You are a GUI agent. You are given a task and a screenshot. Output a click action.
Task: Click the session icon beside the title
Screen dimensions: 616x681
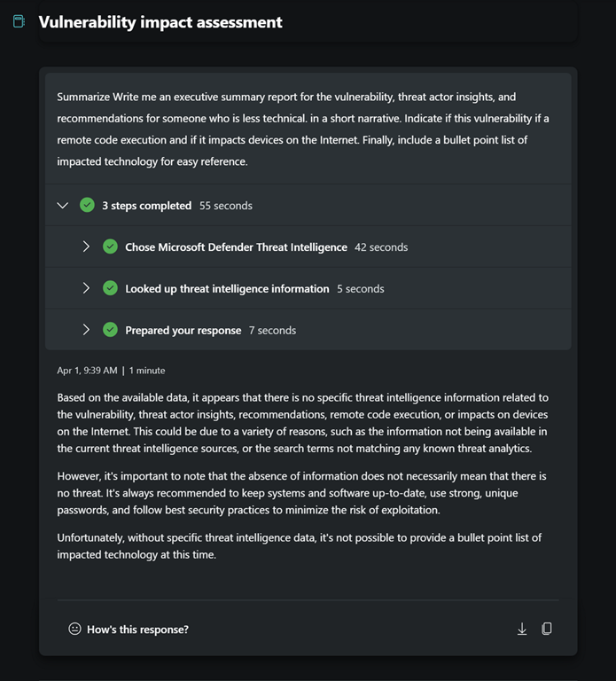tap(19, 22)
